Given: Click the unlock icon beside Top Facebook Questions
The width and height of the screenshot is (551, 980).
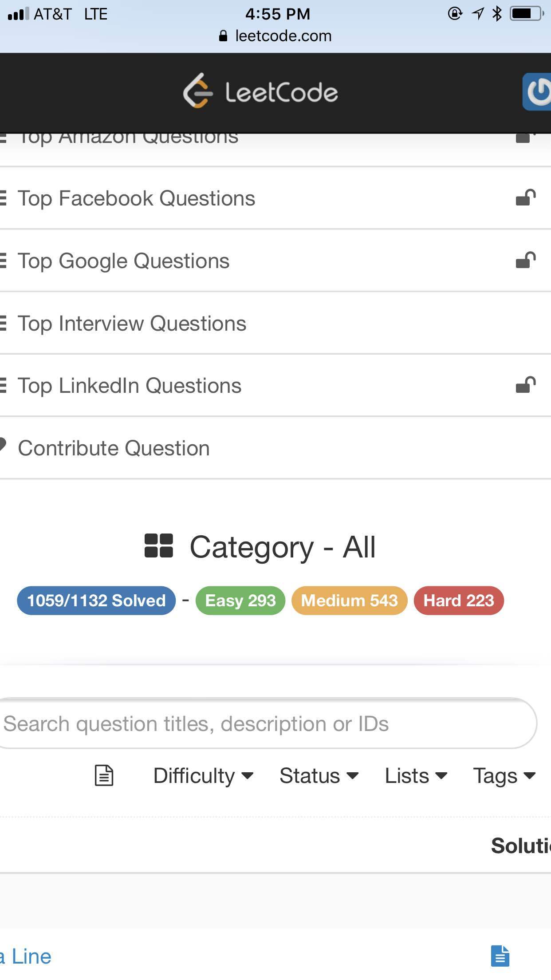Looking at the screenshot, I should tap(526, 198).
